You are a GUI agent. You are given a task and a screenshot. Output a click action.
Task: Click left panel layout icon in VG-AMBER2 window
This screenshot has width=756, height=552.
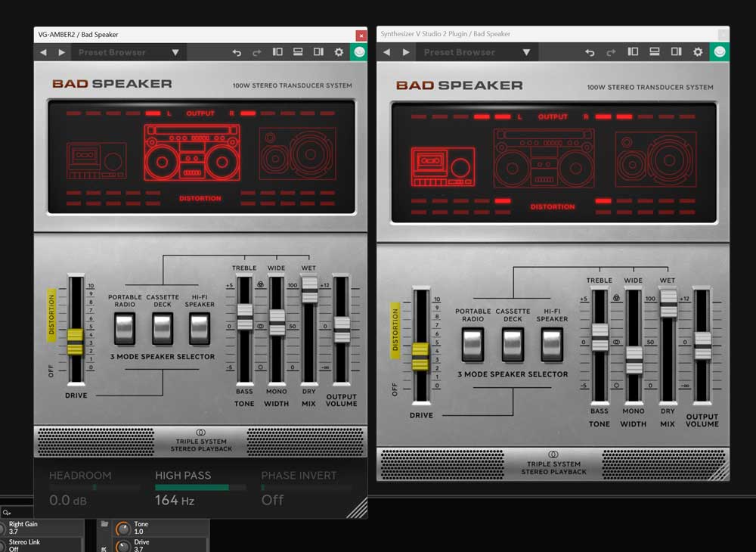(x=277, y=52)
